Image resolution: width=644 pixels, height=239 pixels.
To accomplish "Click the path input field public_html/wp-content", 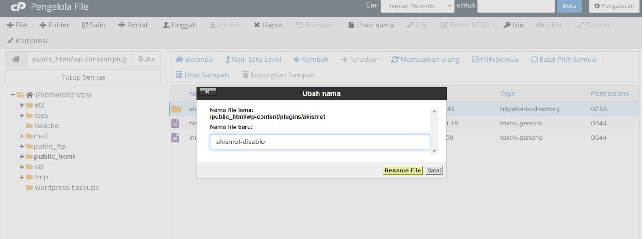I will coord(78,60).
